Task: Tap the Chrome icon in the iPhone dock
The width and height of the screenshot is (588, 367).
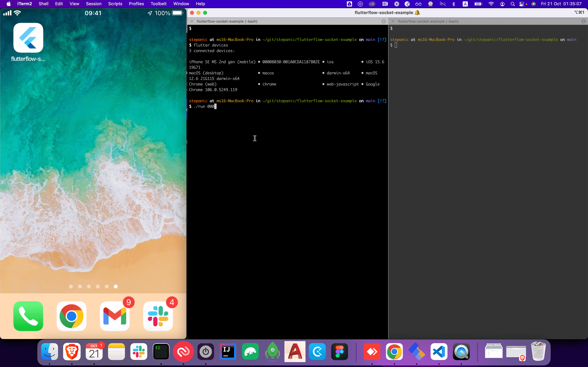Action: tap(71, 316)
